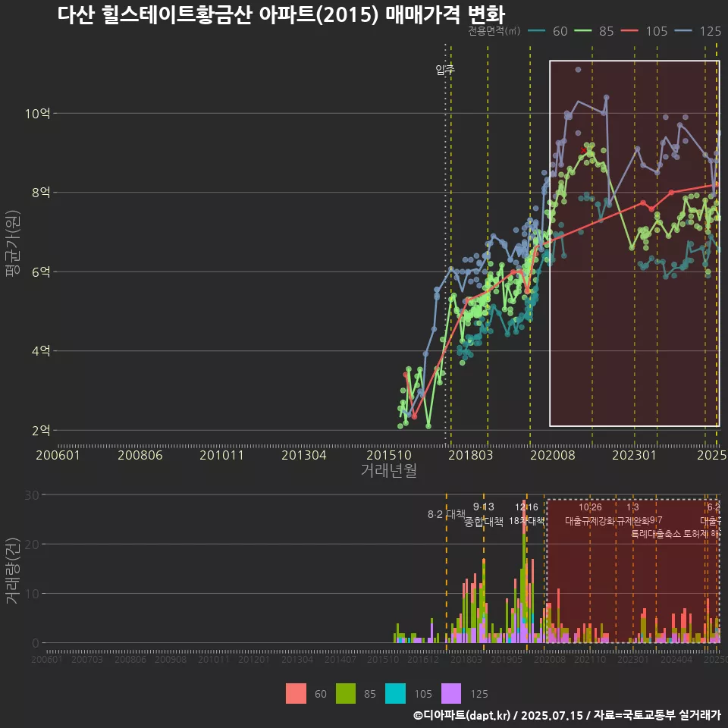Viewport: 728px width, 728px height.
Task: Click 201011 on the price chart x-axis
Action: (222, 455)
